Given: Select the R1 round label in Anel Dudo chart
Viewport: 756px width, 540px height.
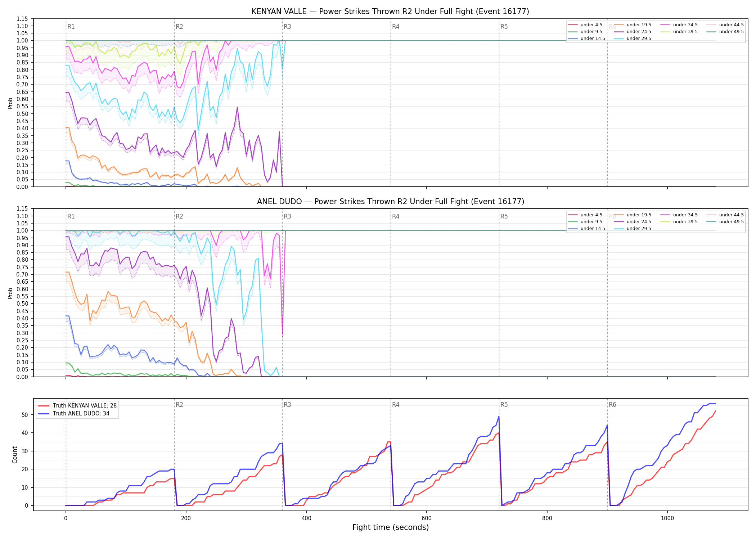Looking at the screenshot, I should (71, 216).
